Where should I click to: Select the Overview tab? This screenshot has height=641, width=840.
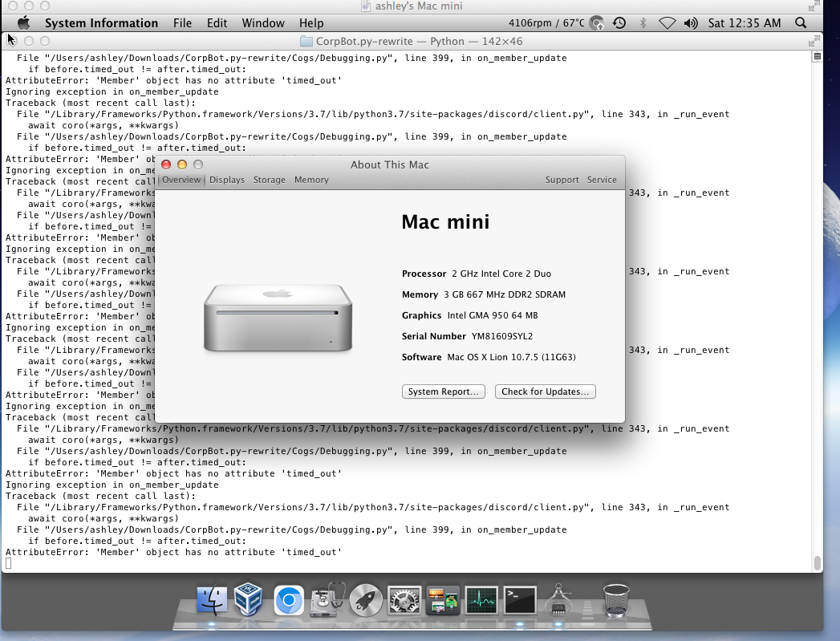181,180
